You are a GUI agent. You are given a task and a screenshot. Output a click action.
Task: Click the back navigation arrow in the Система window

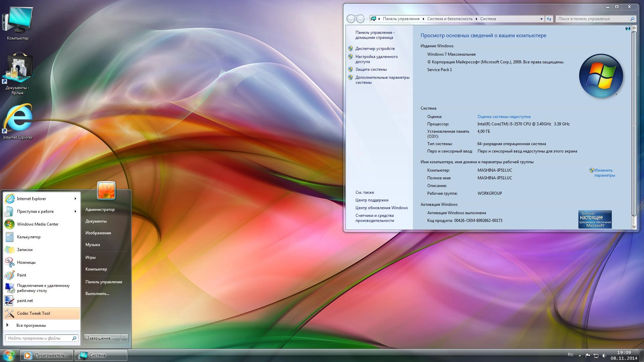pyautogui.click(x=351, y=19)
